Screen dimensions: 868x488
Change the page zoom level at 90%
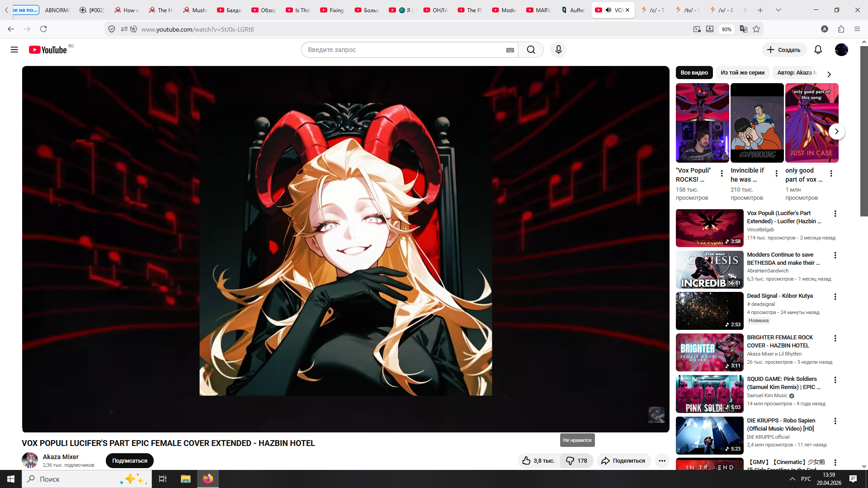click(726, 29)
